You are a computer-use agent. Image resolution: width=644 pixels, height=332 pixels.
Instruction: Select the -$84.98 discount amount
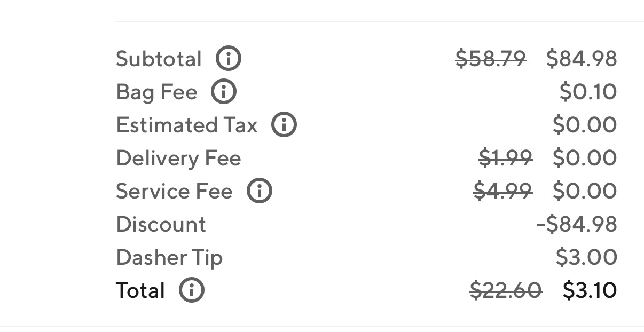point(577,224)
